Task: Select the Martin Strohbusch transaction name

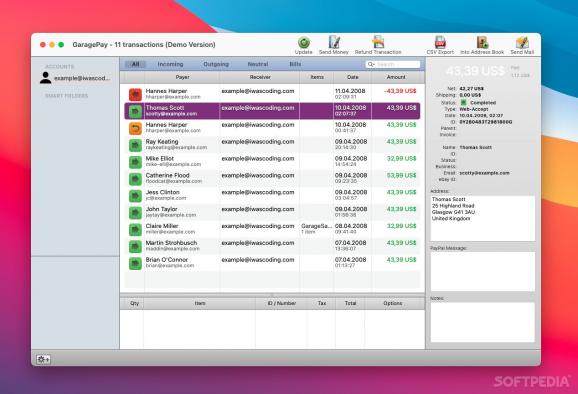Action: click(171, 243)
